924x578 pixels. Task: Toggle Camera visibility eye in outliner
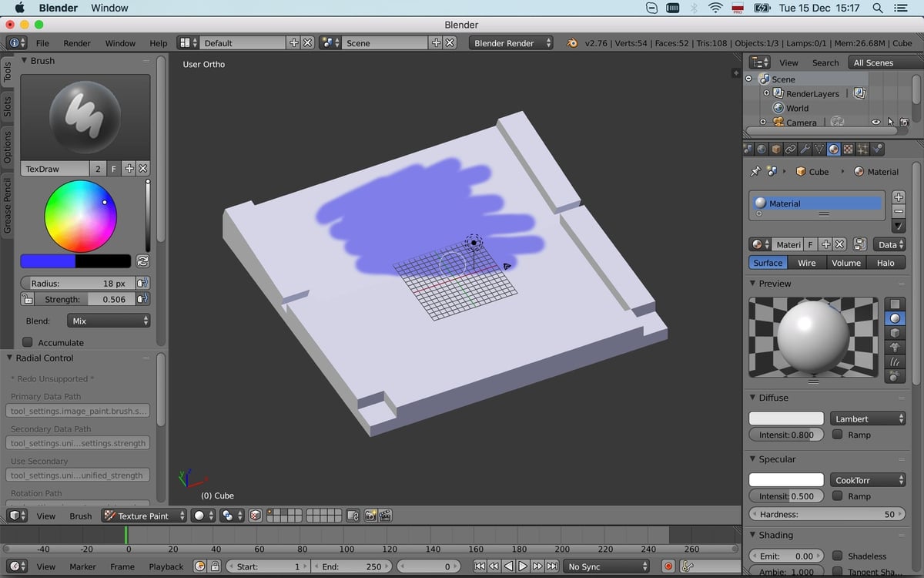pos(875,123)
